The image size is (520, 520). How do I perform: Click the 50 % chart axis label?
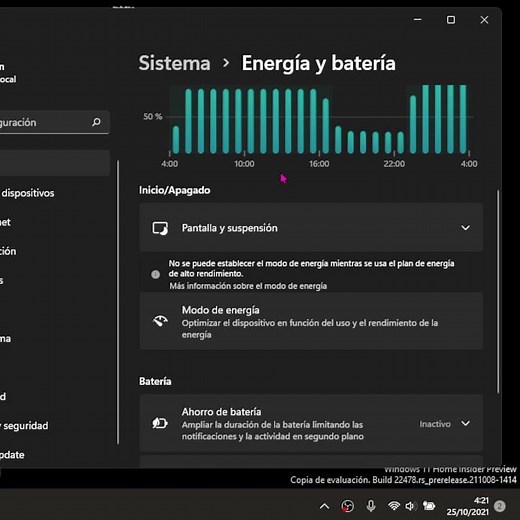click(153, 116)
